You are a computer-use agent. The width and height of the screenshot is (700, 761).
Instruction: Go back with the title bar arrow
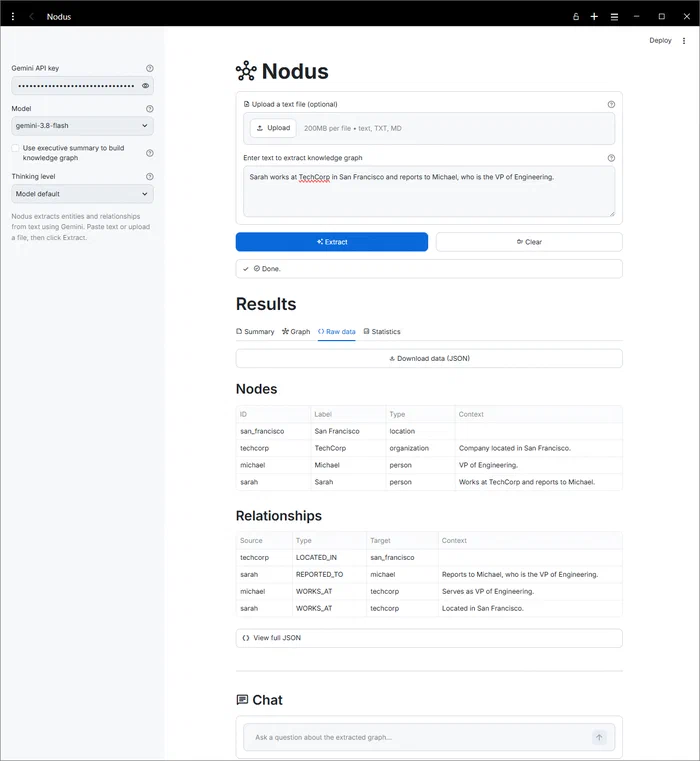[x=32, y=17]
